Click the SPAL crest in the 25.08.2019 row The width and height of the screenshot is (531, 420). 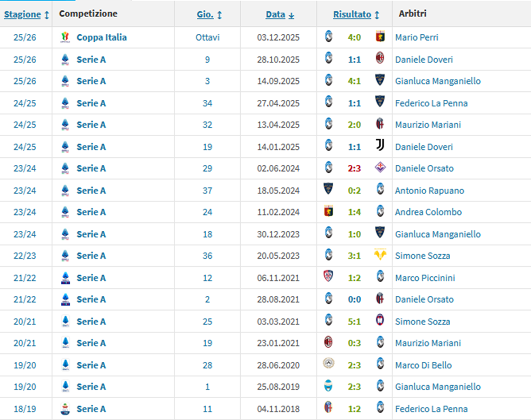pyautogui.click(x=328, y=386)
